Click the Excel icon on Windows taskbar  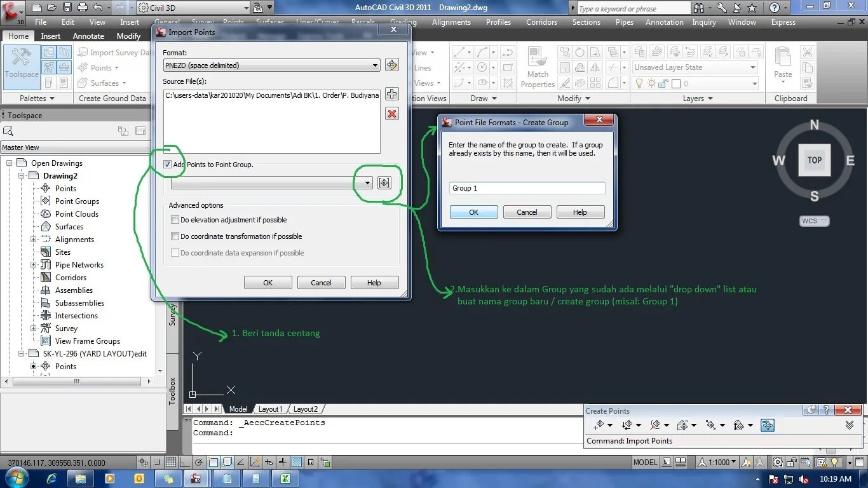[x=285, y=478]
